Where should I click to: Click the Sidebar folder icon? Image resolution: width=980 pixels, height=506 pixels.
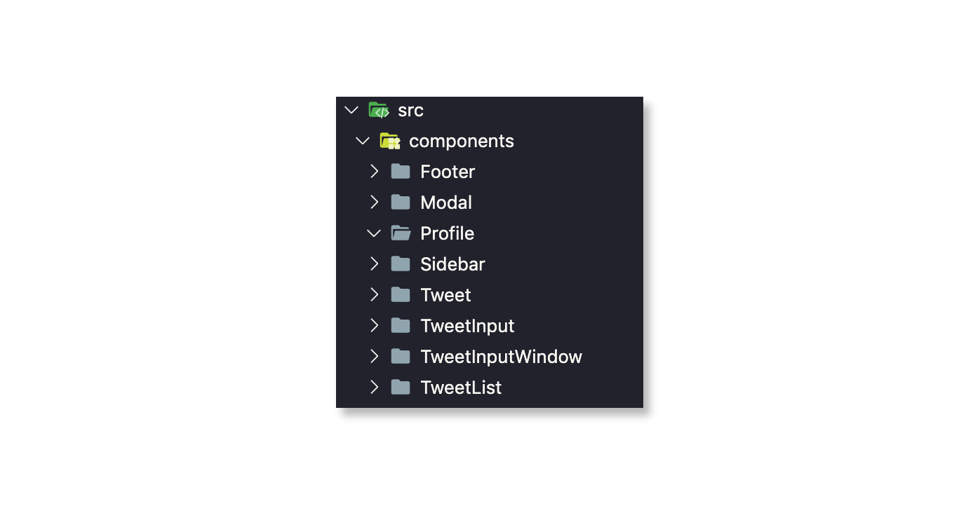tap(401, 264)
